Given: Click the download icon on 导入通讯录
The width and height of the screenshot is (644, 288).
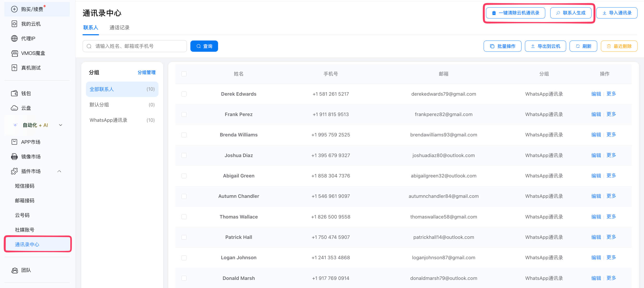Looking at the screenshot, I should coord(604,13).
